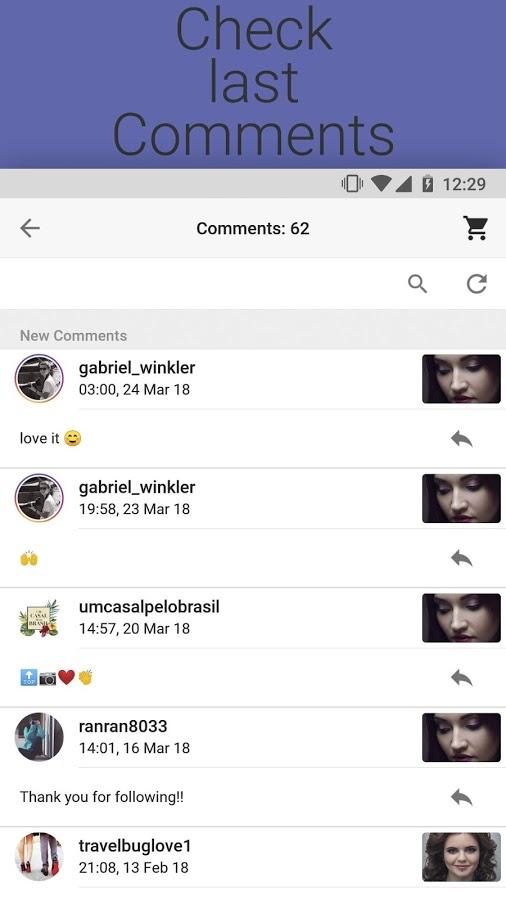View post thumbnail beside travelbuglove1's comment
The image size is (506, 900).
461,857
